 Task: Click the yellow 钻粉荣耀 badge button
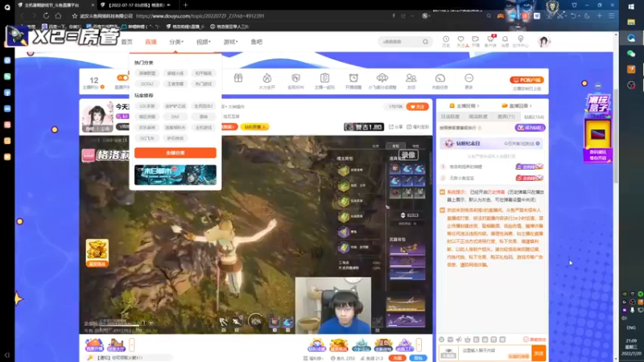point(254,127)
